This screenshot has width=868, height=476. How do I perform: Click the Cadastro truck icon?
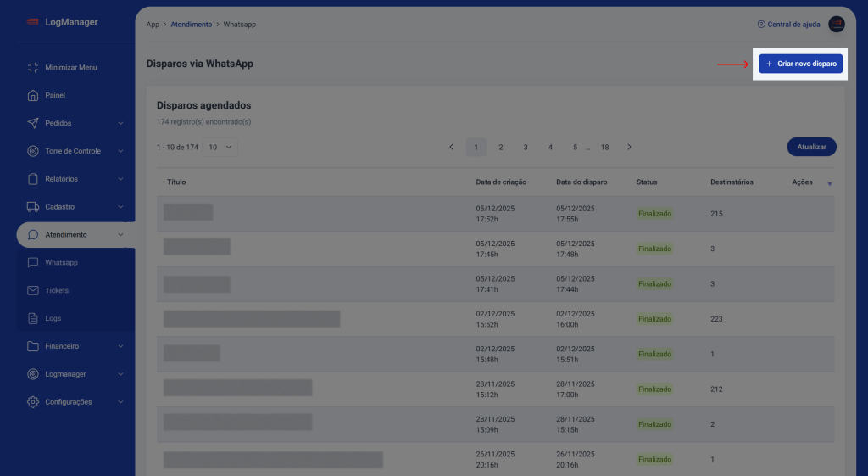point(33,207)
